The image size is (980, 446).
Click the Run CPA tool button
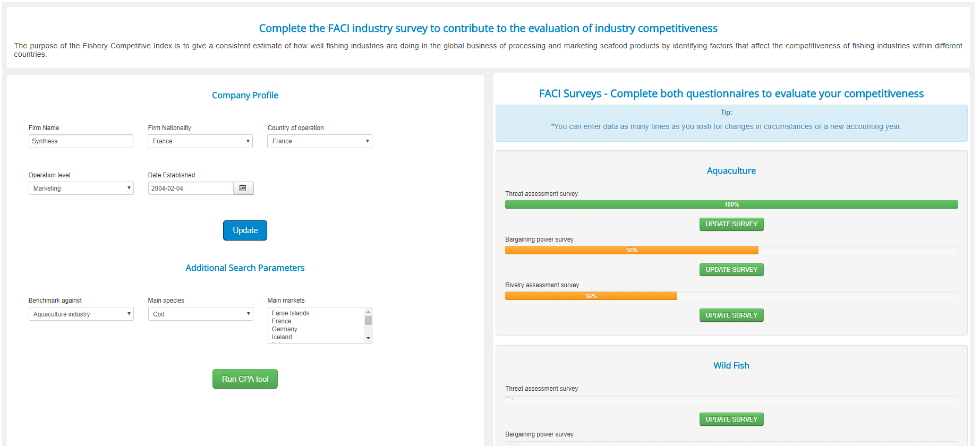click(x=245, y=379)
